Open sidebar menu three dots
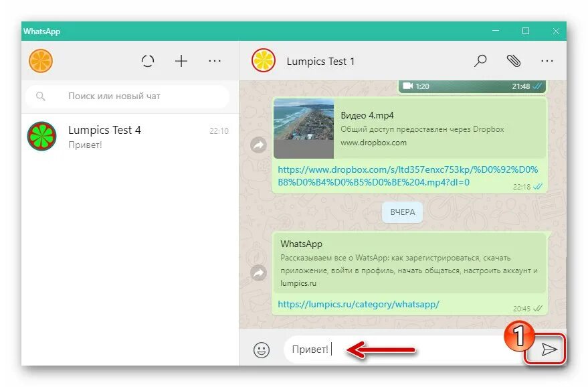 [x=215, y=61]
